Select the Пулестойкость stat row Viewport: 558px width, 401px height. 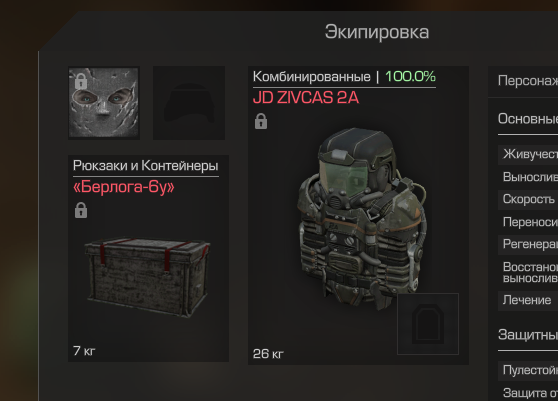(x=528, y=370)
